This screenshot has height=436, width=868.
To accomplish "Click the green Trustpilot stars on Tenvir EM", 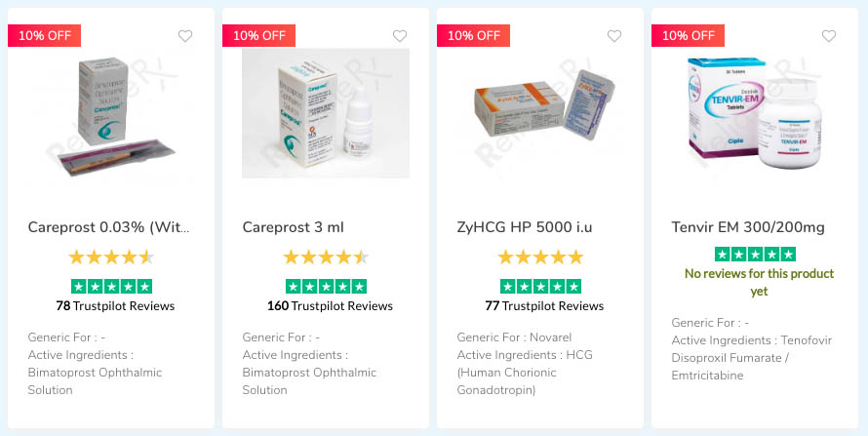I will tap(755, 254).
